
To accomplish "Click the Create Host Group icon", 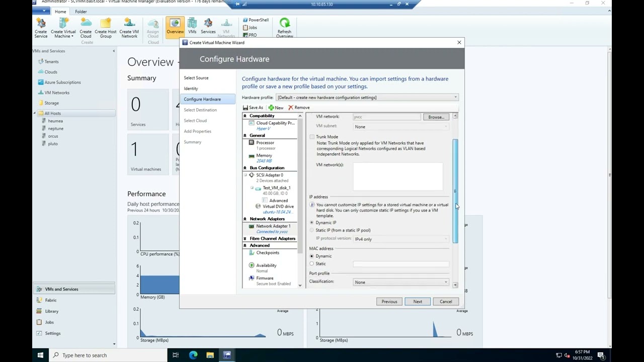I will (x=106, y=28).
